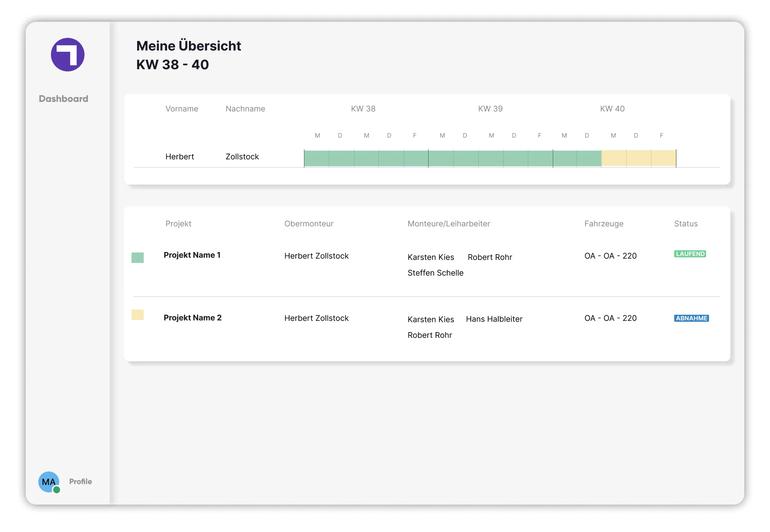The height and width of the screenshot is (532, 770).
Task: Click the Vorname column header
Action: tap(182, 109)
